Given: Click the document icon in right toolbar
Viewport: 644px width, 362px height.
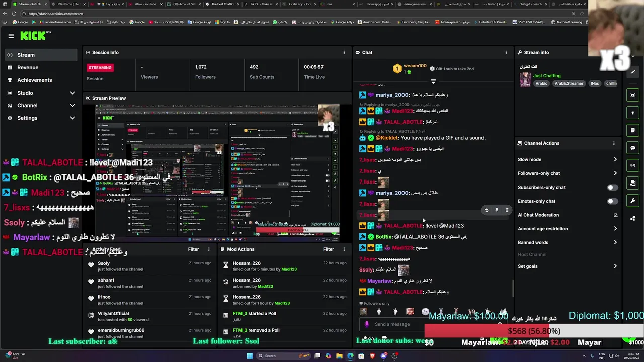Looking at the screenshot, I should point(633,130).
